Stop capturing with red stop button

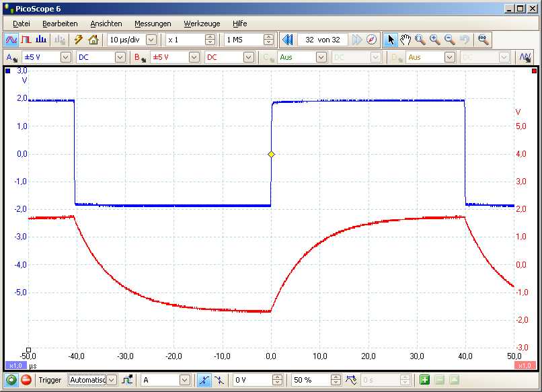tap(26, 381)
